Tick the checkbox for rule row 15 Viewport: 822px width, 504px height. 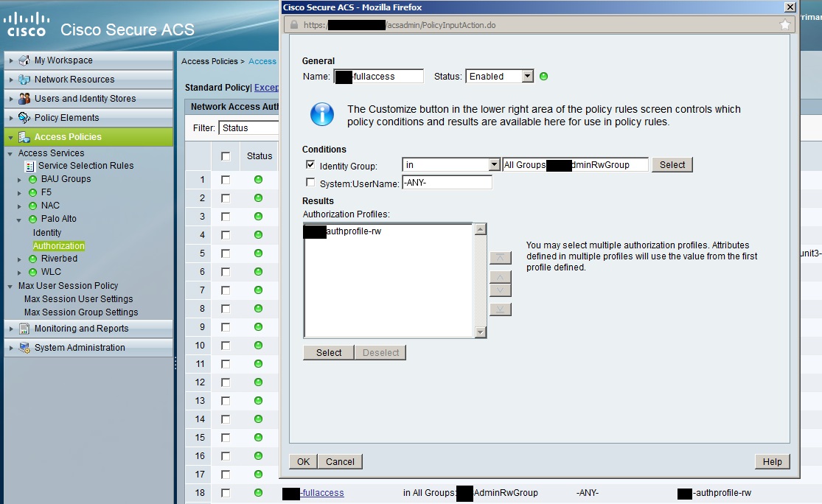[x=226, y=438]
